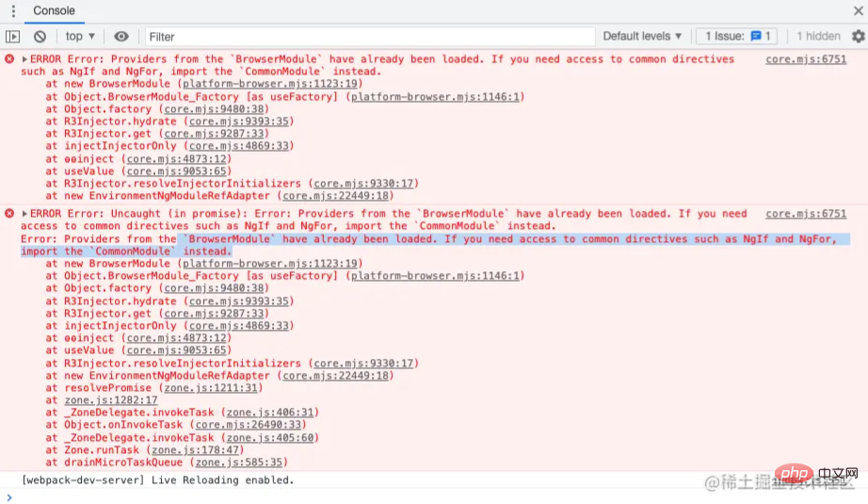Click the issue message icon in 1 Issue badge
868x504 pixels.
tap(755, 37)
